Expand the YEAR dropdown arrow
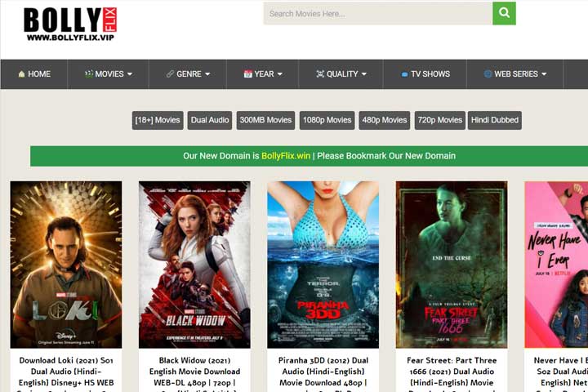588x392 pixels. tap(280, 74)
